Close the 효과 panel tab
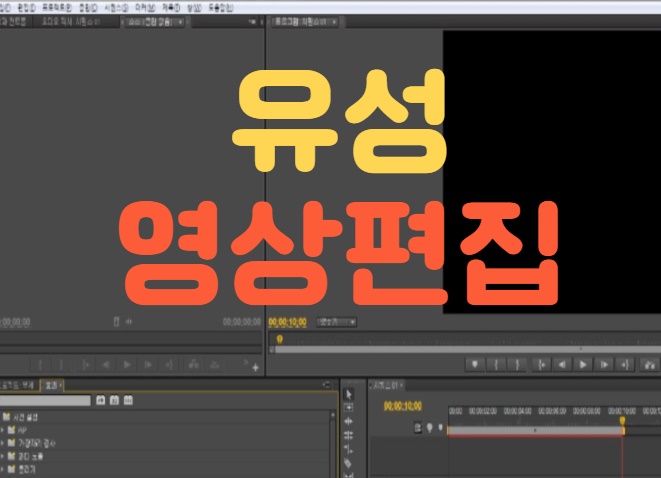 click(60, 385)
